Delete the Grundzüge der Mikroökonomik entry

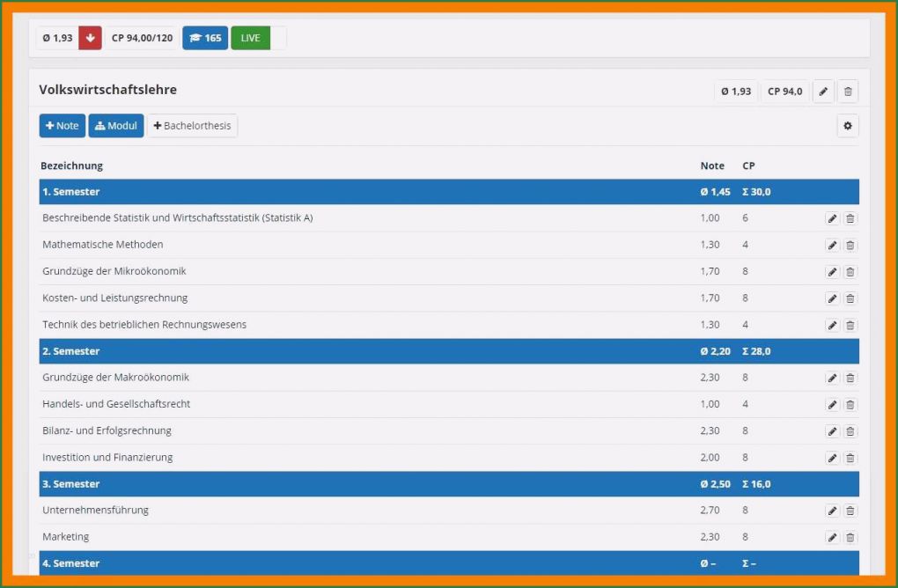[850, 272]
